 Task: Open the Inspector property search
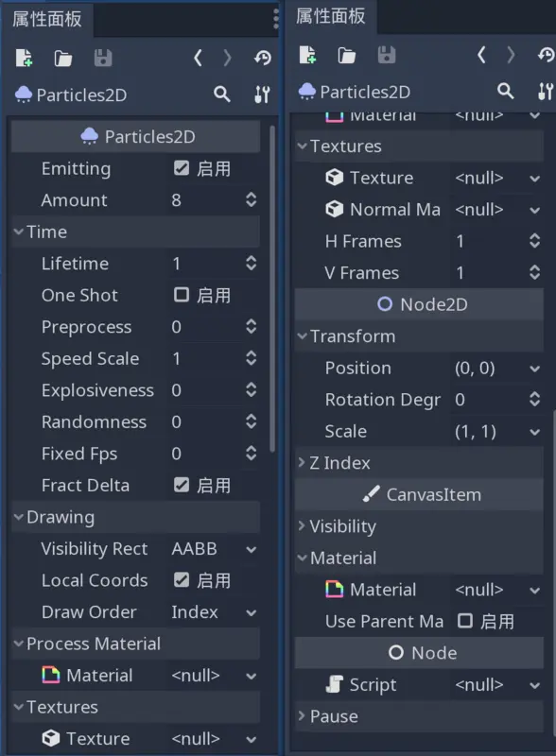pyautogui.click(x=222, y=94)
